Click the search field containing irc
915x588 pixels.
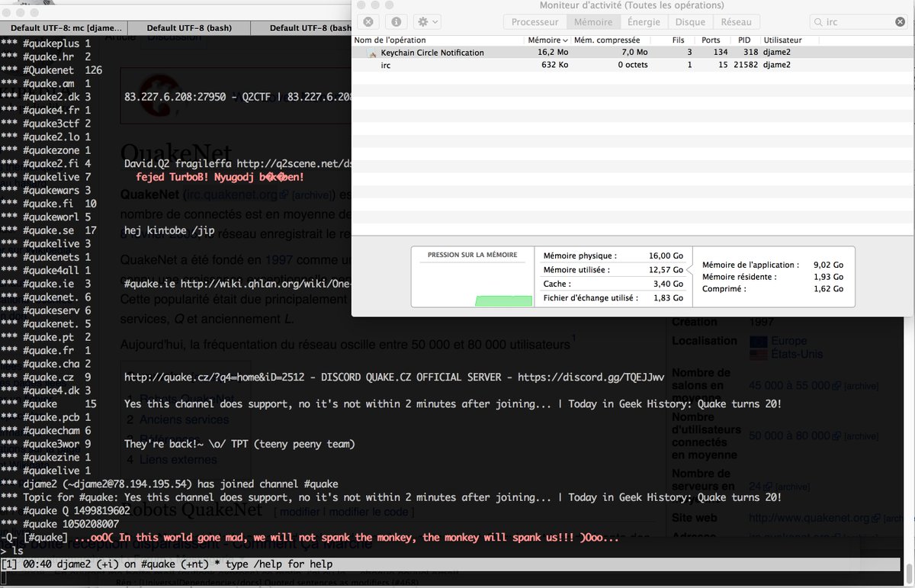[858, 22]
